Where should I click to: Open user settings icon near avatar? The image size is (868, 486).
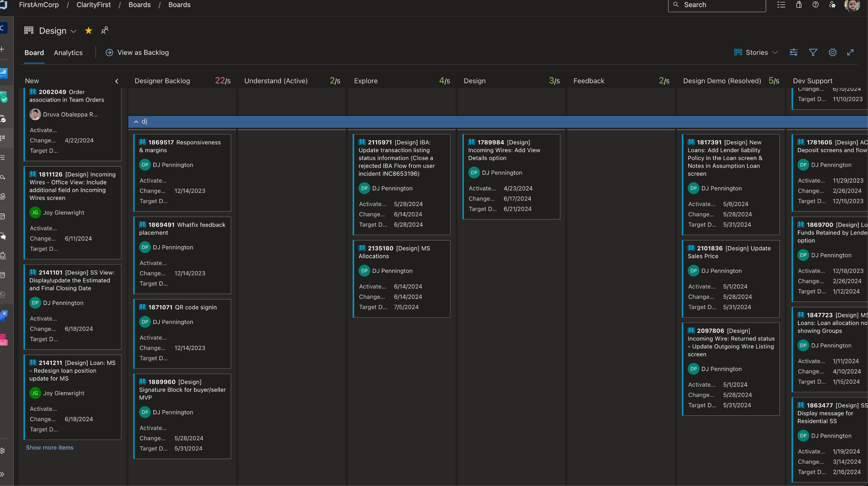click(832, 5)
